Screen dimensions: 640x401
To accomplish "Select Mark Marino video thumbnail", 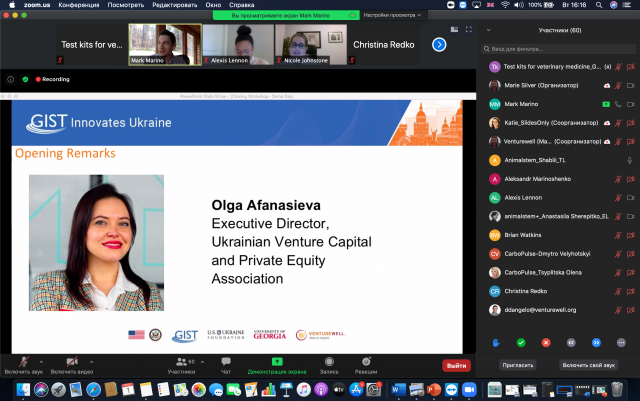I will click(x=165, y=45).
